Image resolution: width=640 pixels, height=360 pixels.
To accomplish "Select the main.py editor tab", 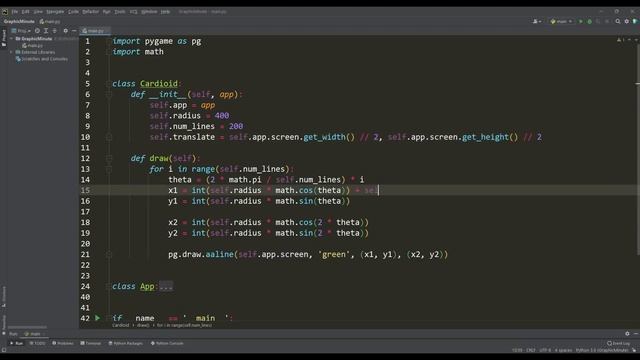I will tap(94, 31).
